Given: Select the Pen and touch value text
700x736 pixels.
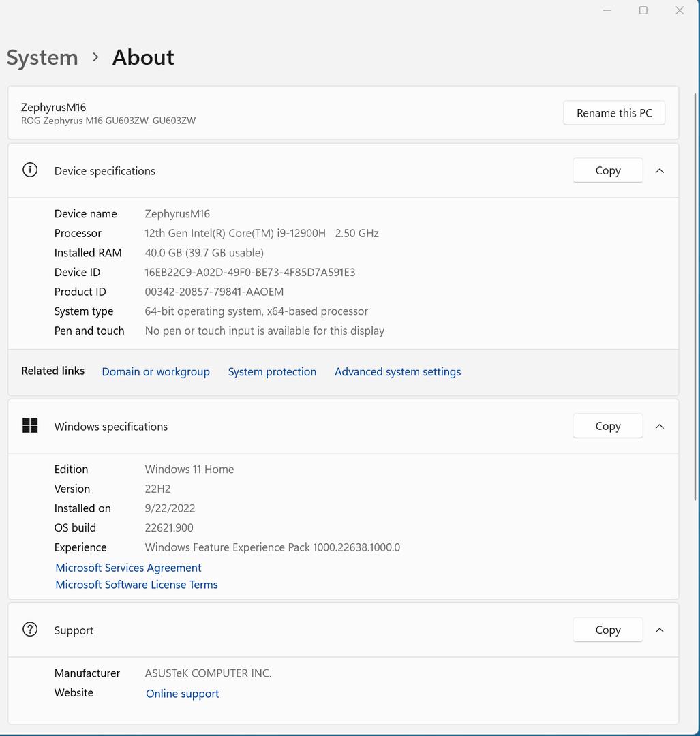Looking at the screenshot, I should (x=264, y=331).
